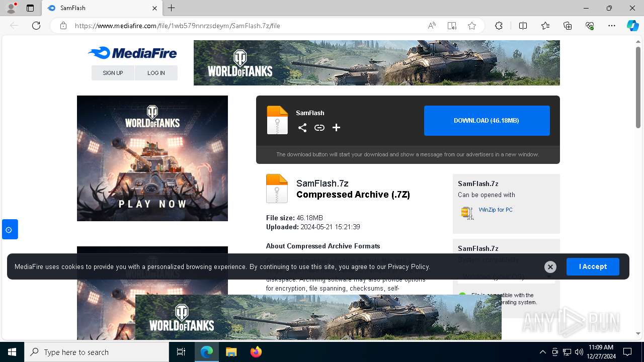Click the file archive icon in dark panel

coord(277,120)
